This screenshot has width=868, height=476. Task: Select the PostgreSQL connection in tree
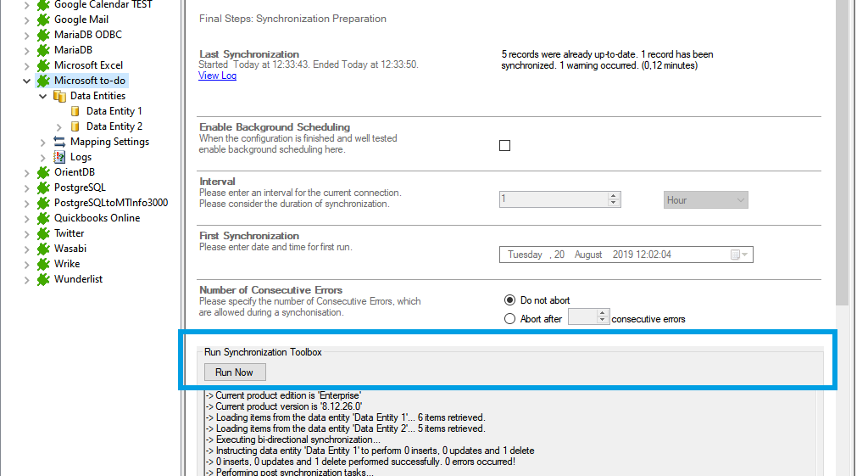80,188
